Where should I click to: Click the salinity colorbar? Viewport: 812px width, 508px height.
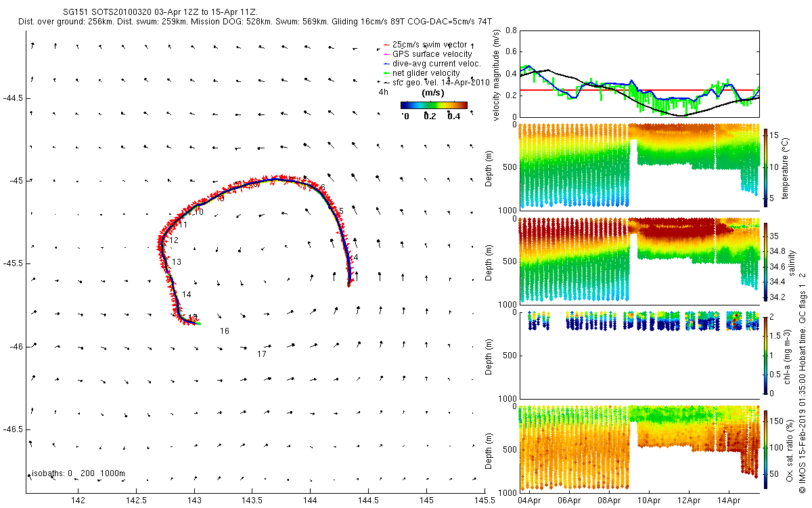pos(767,261)
